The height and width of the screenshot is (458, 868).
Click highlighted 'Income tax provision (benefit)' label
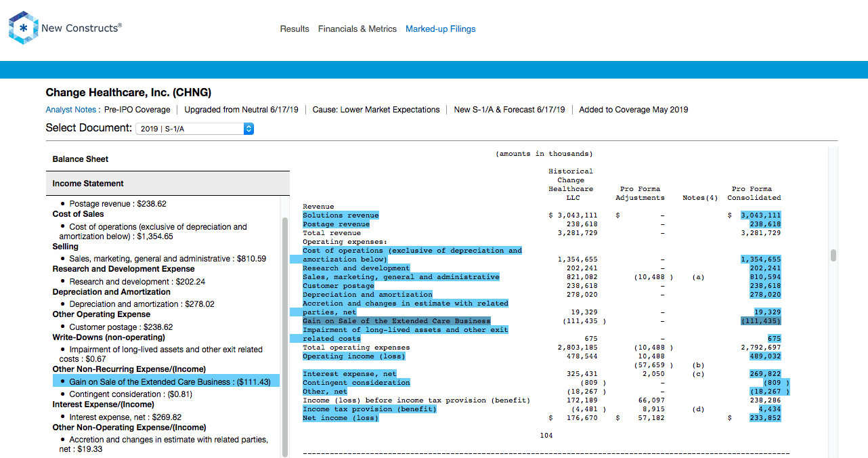(370, 409)
